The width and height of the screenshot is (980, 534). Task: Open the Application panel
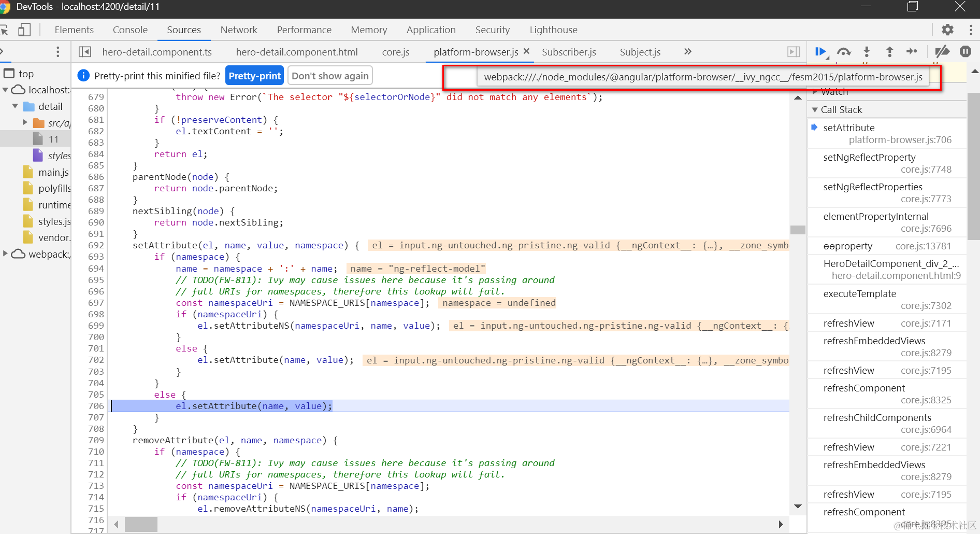(x=431, y=30)
